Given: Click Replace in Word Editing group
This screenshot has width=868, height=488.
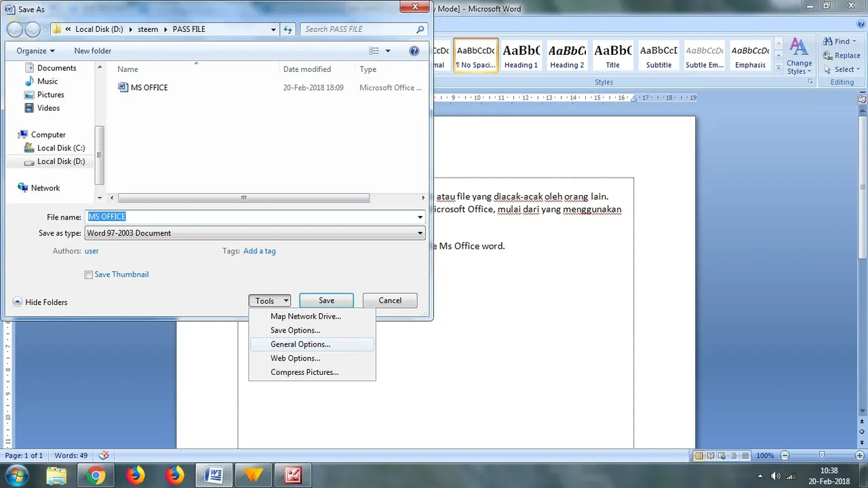Looking at the screenshot, I should tap(842, 56).
